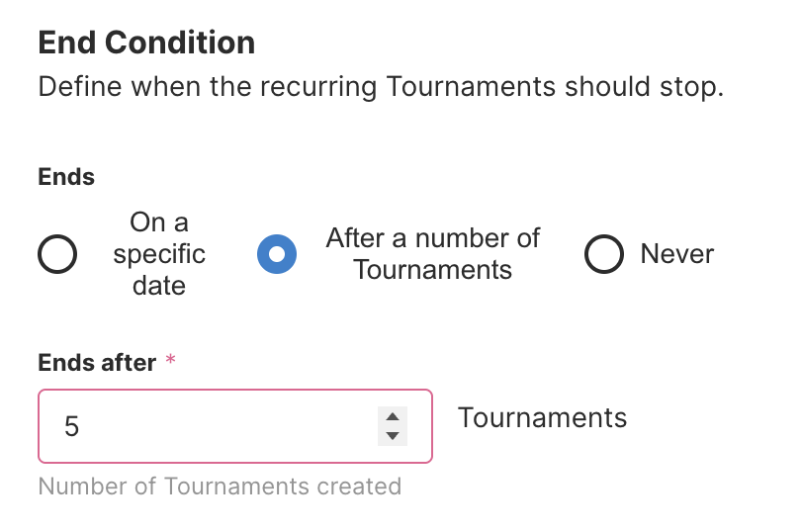Click the "After a number of Tournaments" label
The width and height of the screenshot is (801, 532).
pos(433,254)
